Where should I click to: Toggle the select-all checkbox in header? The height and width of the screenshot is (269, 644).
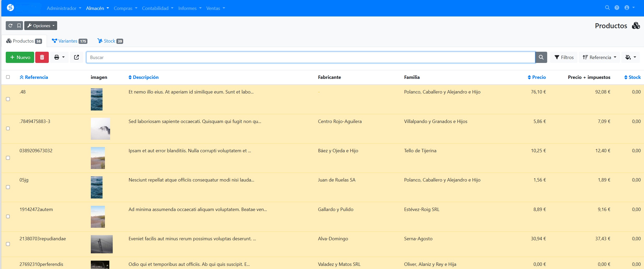coord(8,77)
